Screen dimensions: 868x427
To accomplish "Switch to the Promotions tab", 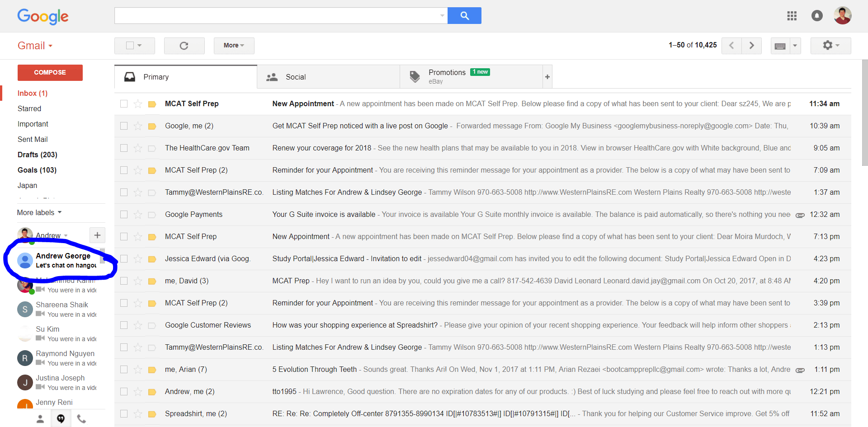I will point(471,77).
